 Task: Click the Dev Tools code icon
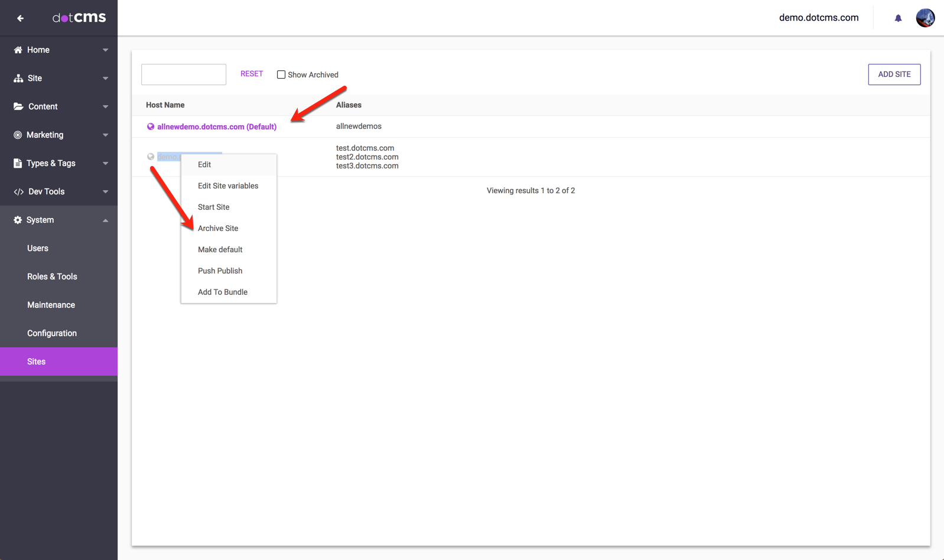tap(18, 192)
